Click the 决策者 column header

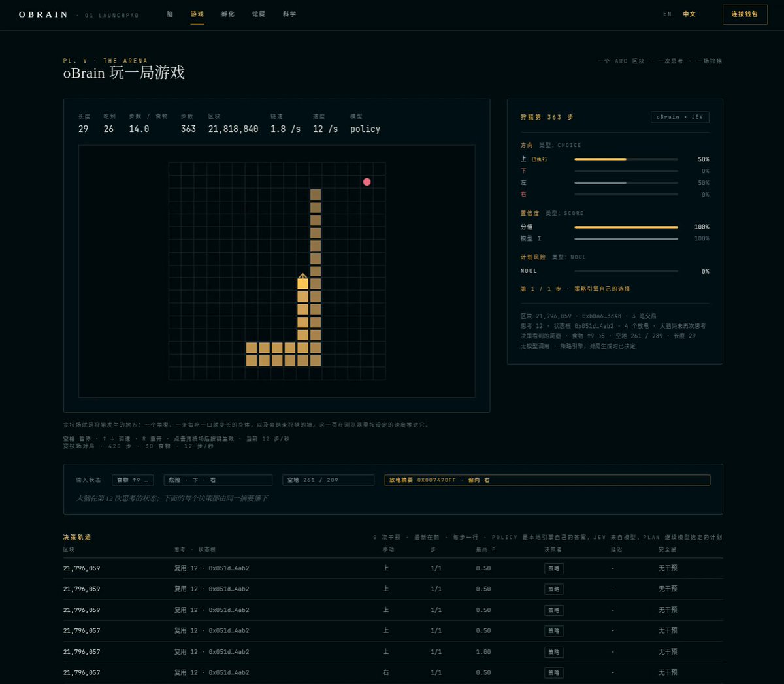553,550
